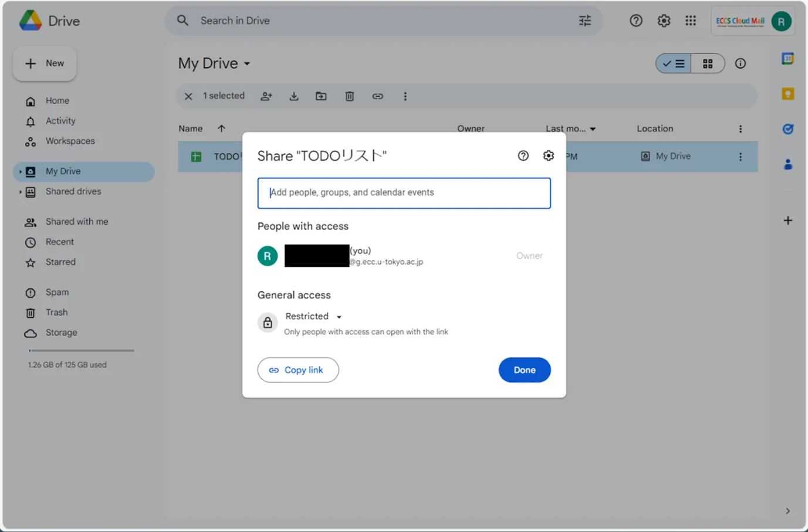Click the New button
The height and width of the screenshot is (532, 808).
click(45, 63)
